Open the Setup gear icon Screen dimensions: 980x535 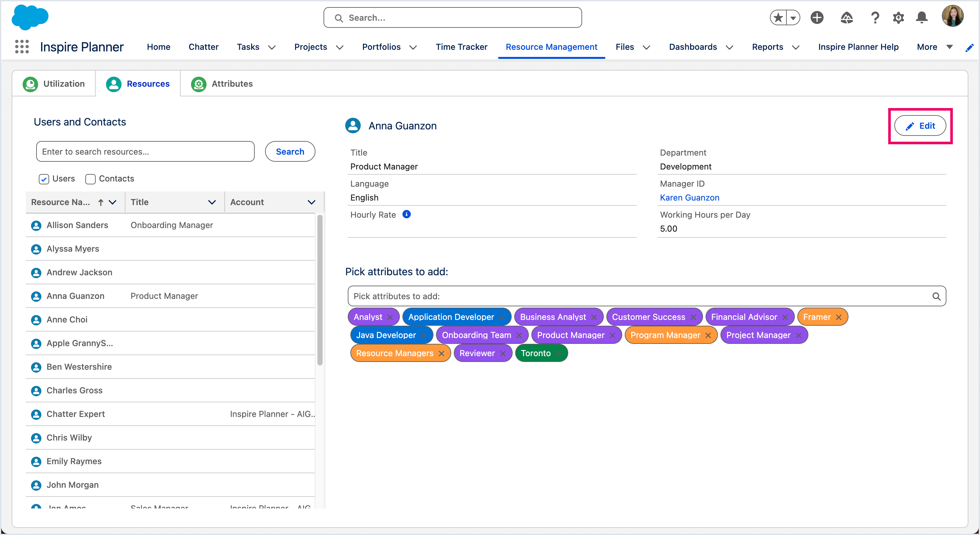tap(898, 17)
